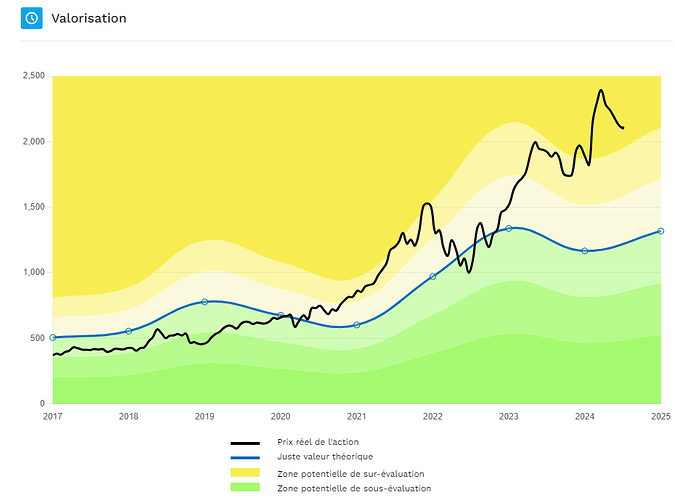Click the black line legend marker
This screenshot has height=500, width=675.
coord(245,443)
